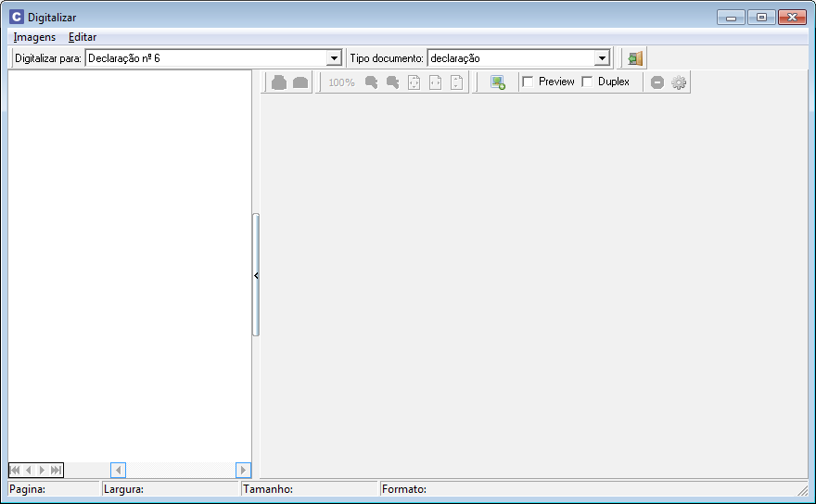Image resolution: width=816 pixels, height=504 pixels.
Task: Click the second disabled scanner icon
Action: [300, 82]
